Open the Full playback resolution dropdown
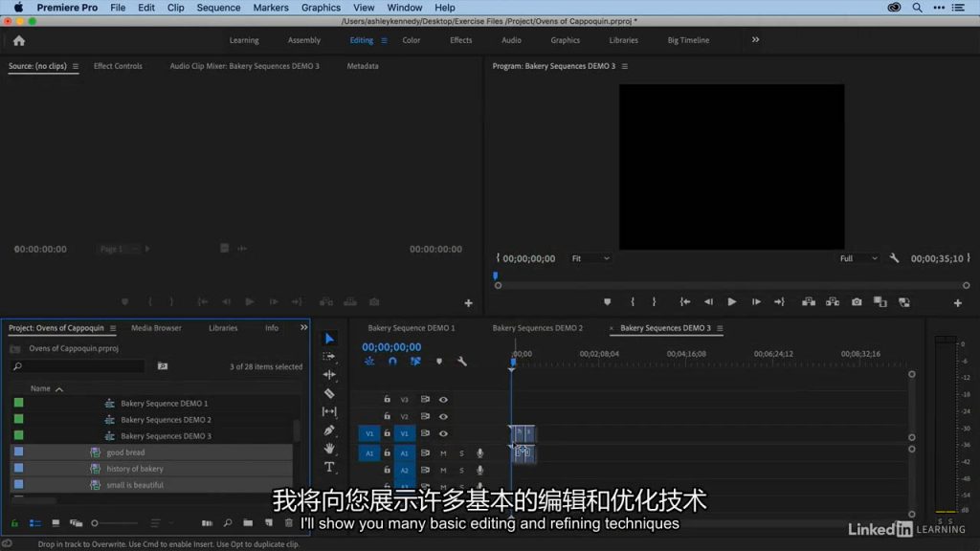The width and height of the screenshot is (980, 551). (858, 258)
